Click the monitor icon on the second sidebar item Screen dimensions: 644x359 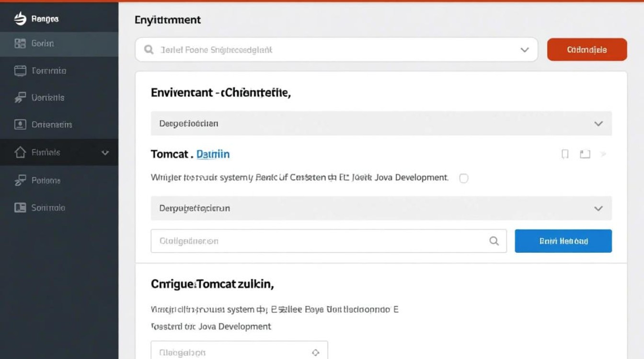[x=20, y=71]
